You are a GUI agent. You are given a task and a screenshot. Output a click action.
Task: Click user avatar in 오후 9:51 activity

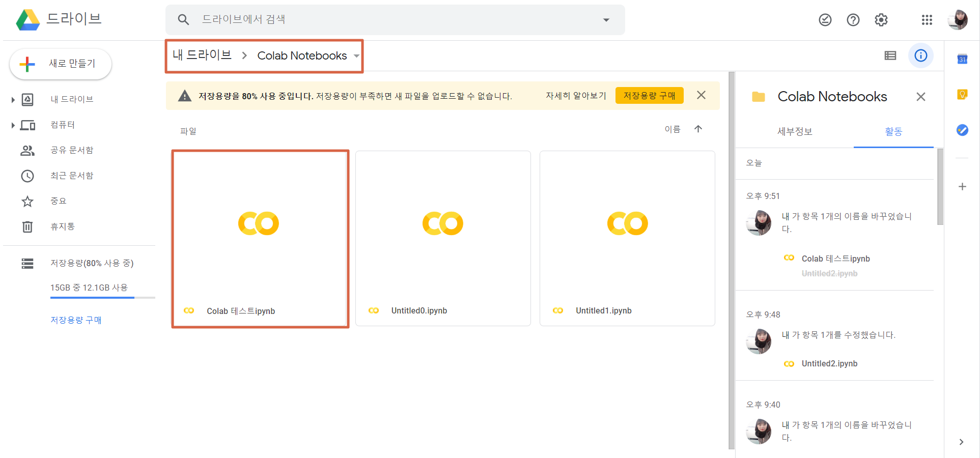click(x=759, y=223)
